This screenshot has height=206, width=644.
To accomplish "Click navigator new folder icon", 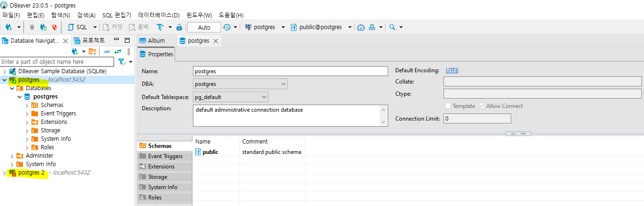I will pos(92,51).
